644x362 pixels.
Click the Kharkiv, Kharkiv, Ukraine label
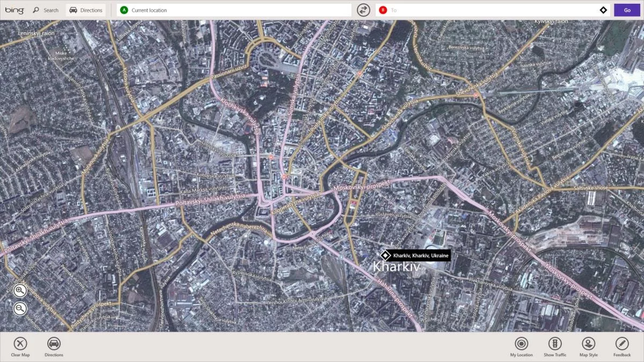click(x=420, y=256)
